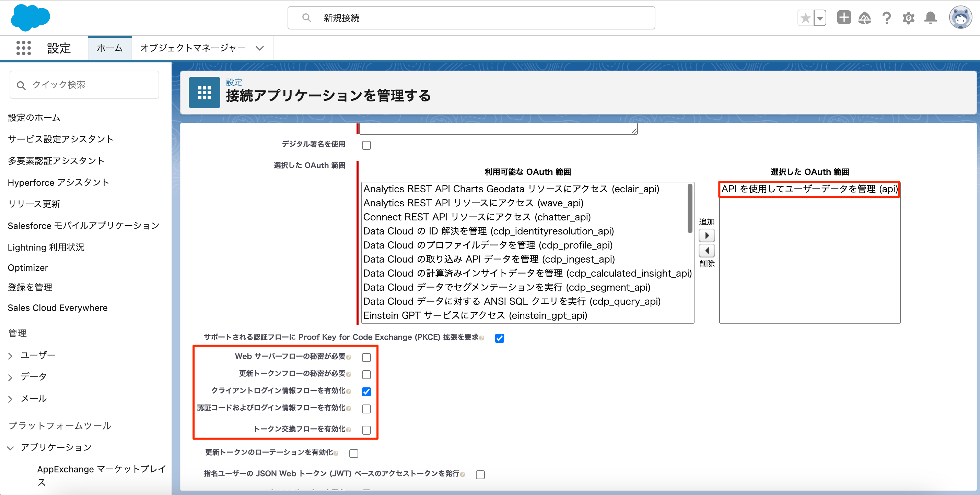Click help icon beside Web サーバーフローの秘密が必要
The height and width of the screenshot is (495, 980).
[349, 358]
